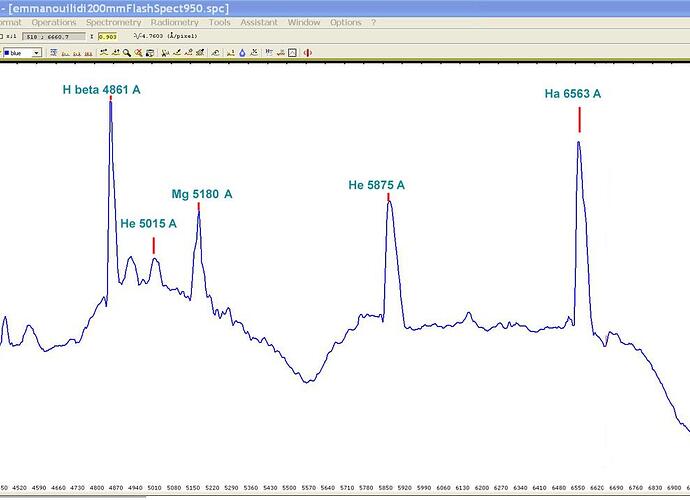Click the icon just left of magnifier
Image resolution: width=690 pixels, height=500 pixels.
pyautogui.click(x=114, y=53)
